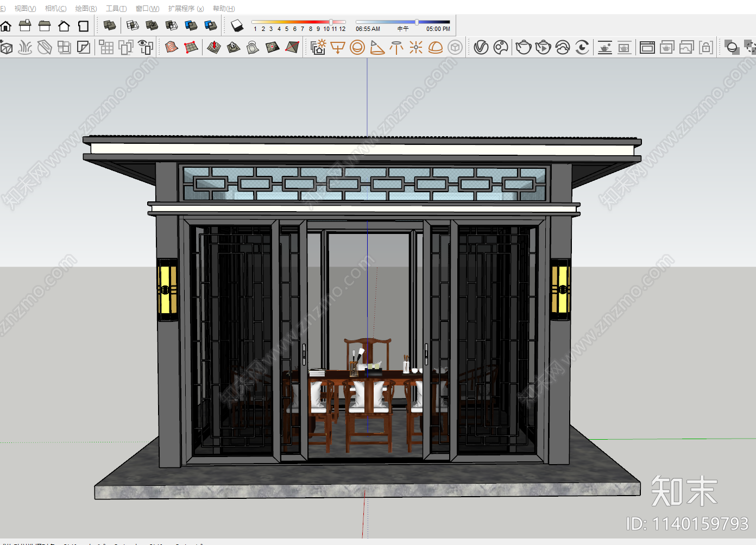The image size is (756, 545).
Task: Create a V-Ray Omni Light
Action: (416, 48)
